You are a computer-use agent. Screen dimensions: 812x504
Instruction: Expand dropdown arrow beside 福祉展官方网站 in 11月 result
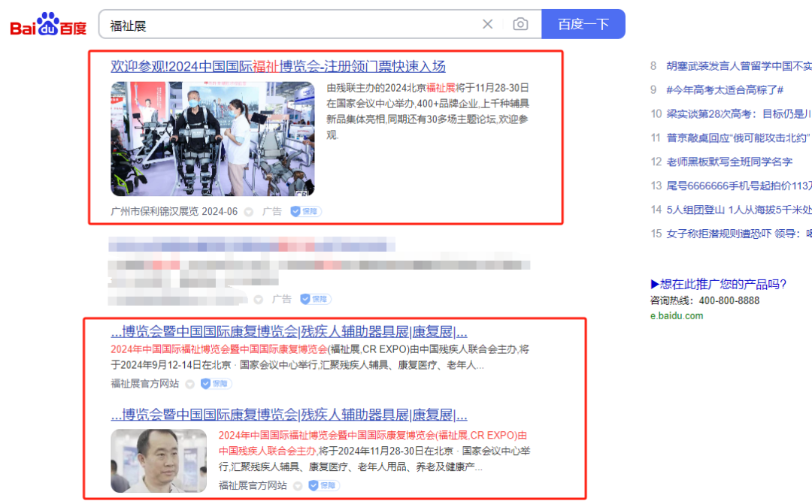click(x=298, y=485)
